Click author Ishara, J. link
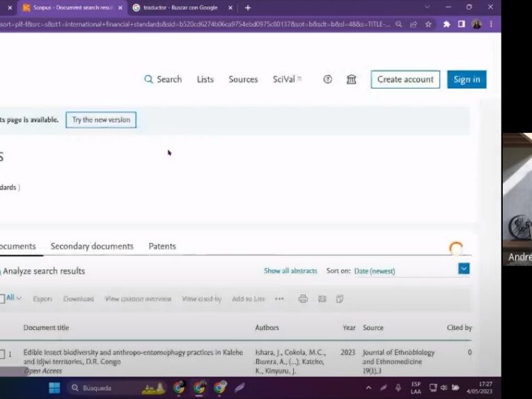This screenshot has height=399, width=532. 269,352
